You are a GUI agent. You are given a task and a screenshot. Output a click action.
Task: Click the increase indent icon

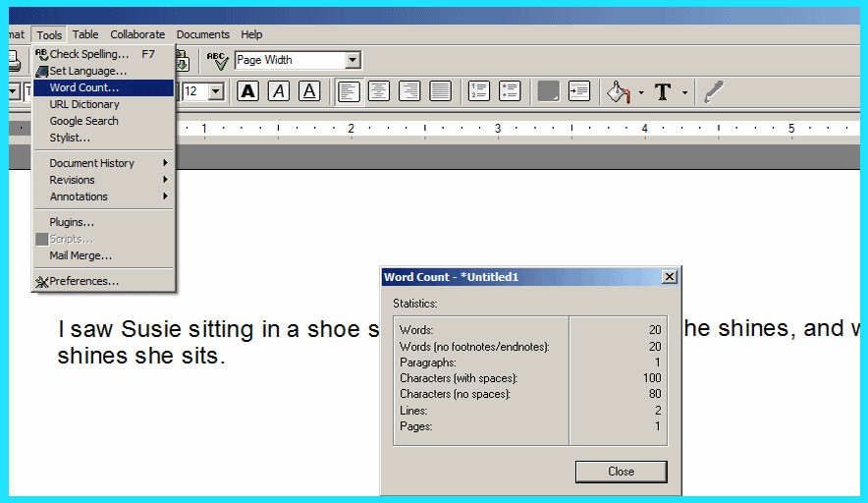[x=579, y=91]
